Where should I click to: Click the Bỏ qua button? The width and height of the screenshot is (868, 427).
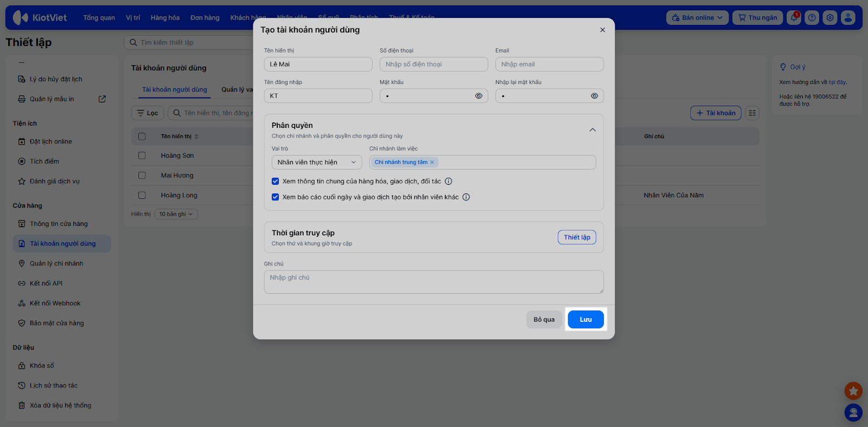click(x=544, y=320)
